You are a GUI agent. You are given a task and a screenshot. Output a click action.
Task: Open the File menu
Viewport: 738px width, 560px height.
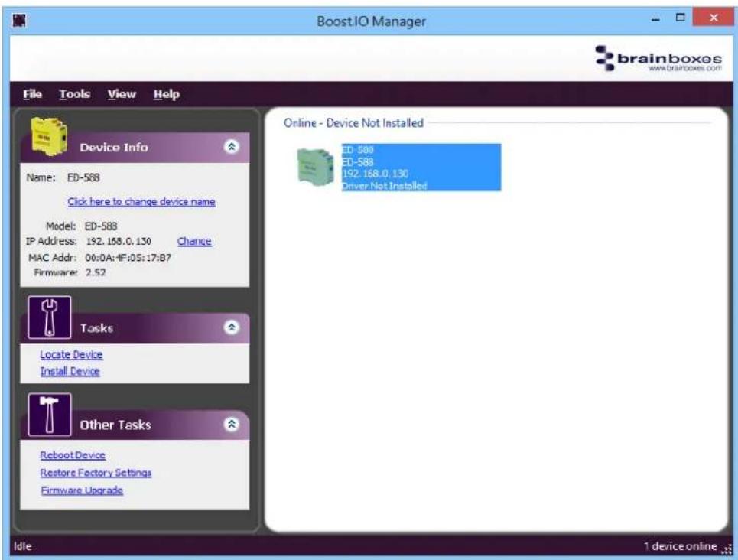(x=32, y=94)
